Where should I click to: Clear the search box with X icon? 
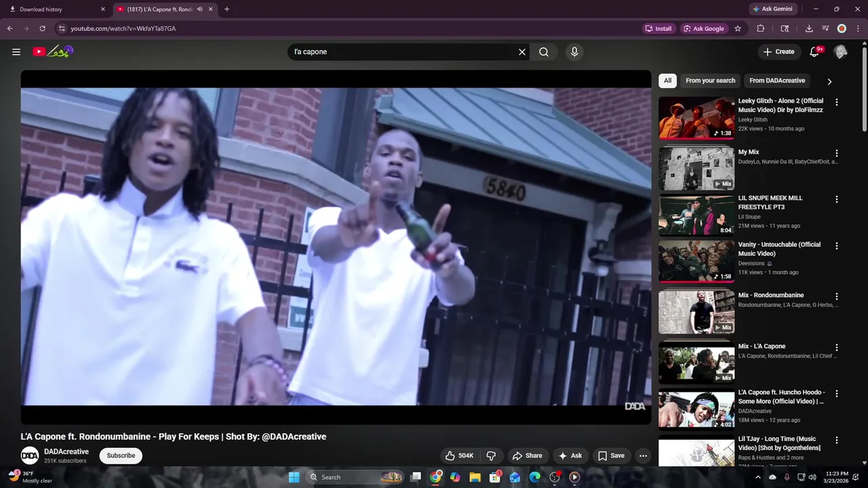point(522,52)
